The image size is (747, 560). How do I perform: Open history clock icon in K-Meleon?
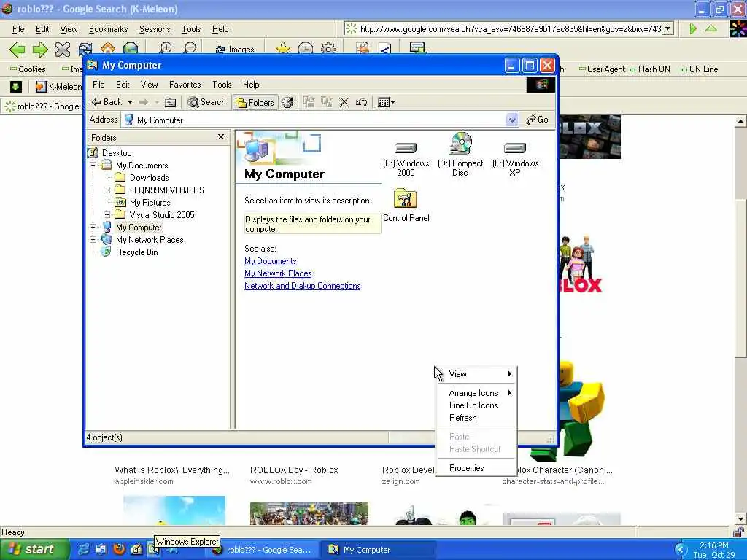(306, 48)
